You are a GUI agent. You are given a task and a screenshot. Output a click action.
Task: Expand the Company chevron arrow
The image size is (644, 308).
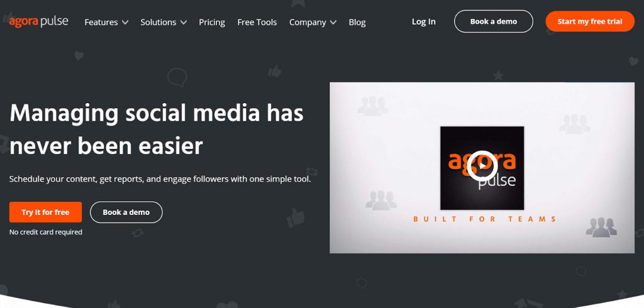333,22
